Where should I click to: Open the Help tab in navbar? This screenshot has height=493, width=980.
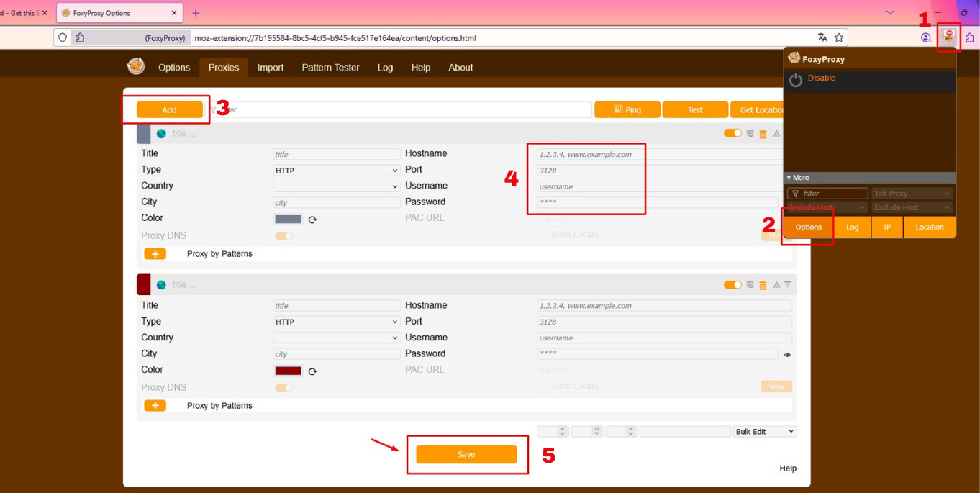(x=421, y=68)
